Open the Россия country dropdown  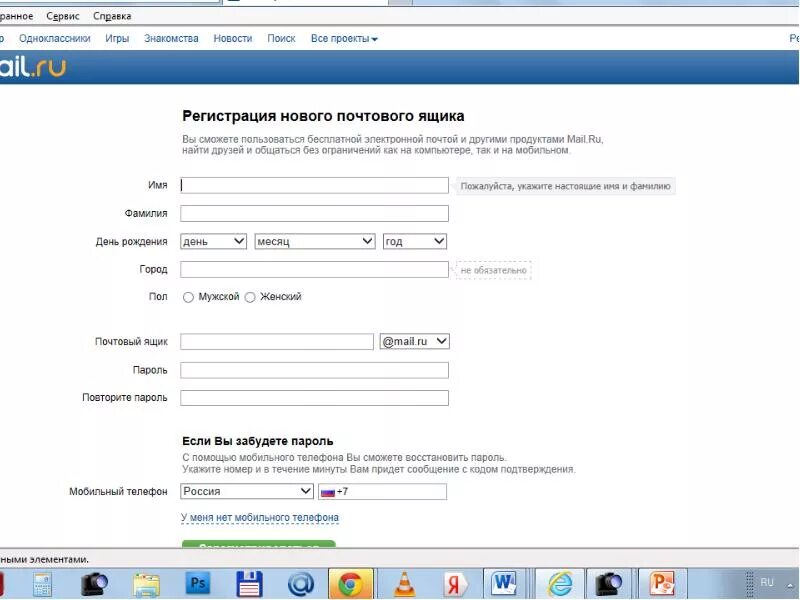pos(246,491)
